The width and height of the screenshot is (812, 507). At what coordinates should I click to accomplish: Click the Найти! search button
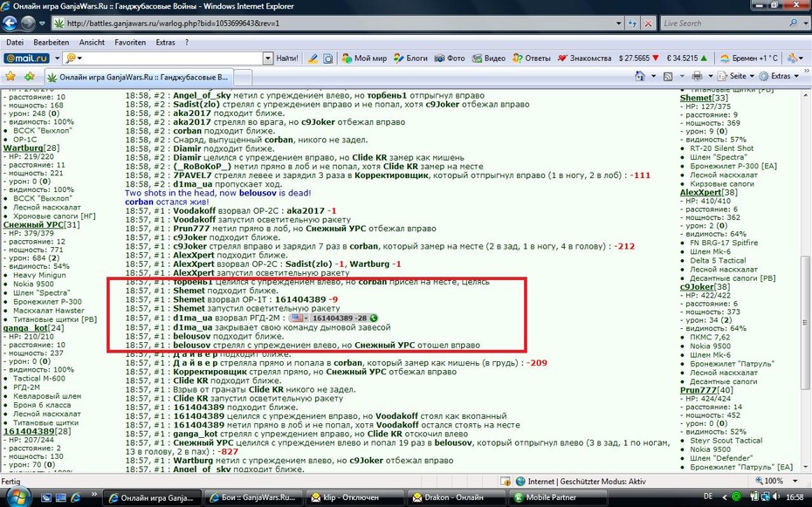(287, 58)
